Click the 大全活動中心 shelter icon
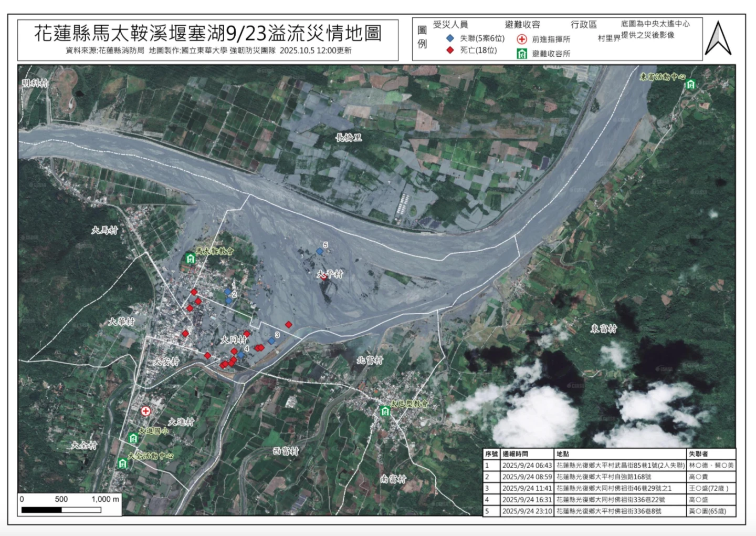756x536 pixels. click(122, 463)
